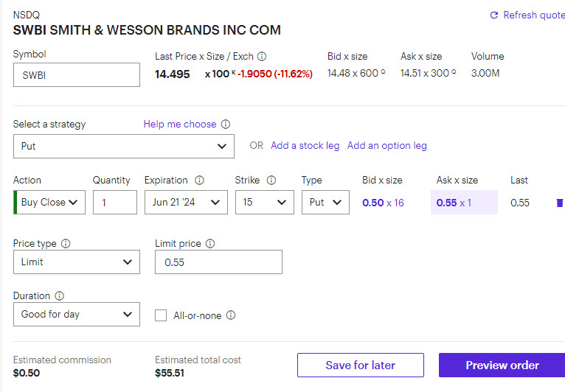Click info icon next to Duration label
This screenshot has width=565, height=392.
(x=60, y=296)
